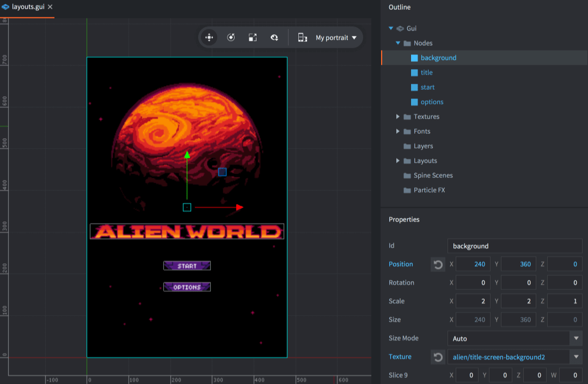Select the Scale tool in toolbar

[253, 38]
